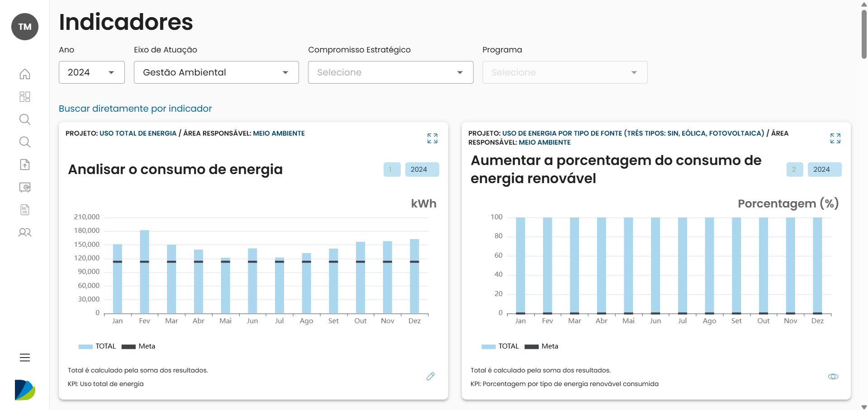Edit the 'Uso total de energia' indicator with pencil
868x410 pixels.
coord(431,376)
